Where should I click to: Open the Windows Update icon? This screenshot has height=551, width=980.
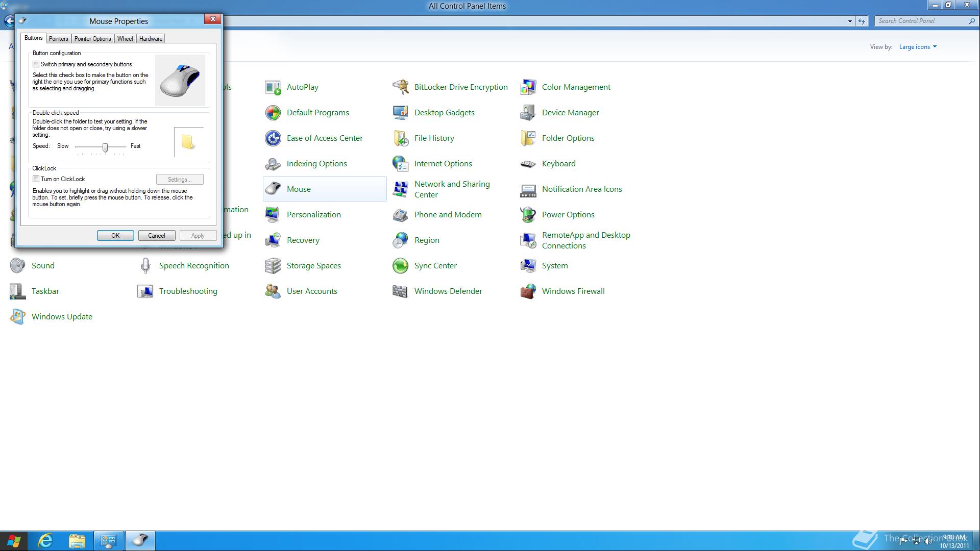pos(18,317)
